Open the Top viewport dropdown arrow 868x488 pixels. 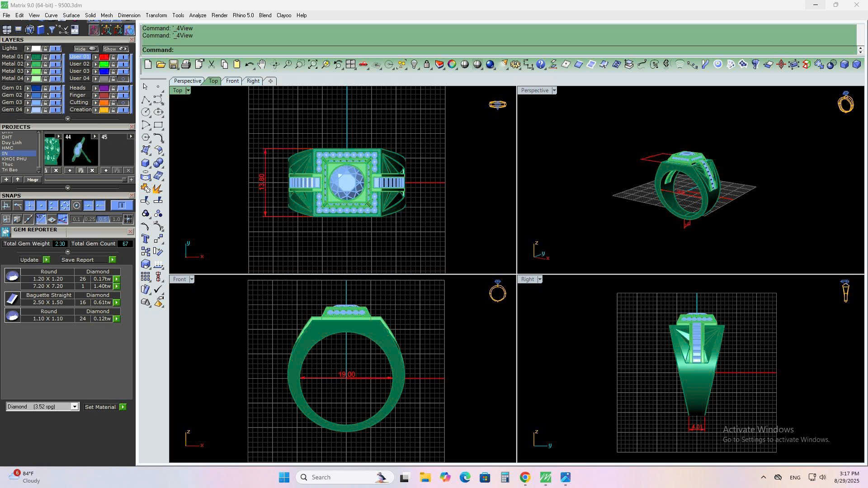point(188,90)
